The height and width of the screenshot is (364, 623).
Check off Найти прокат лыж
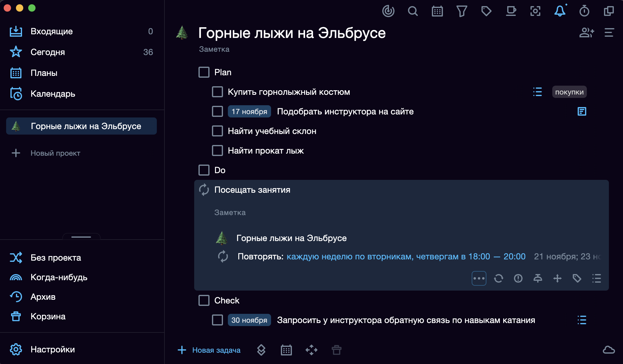point(217,150)
